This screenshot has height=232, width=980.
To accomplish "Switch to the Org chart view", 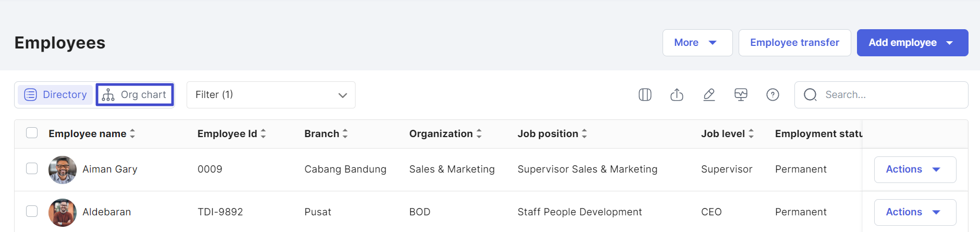I will click(x=135, y=95).
